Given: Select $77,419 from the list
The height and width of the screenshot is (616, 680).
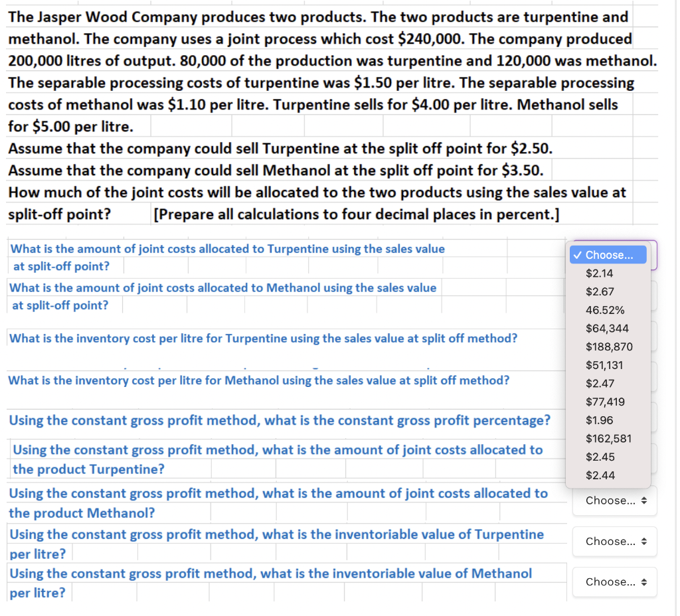Looking at the screenshot, I should [x=610, y=403].
